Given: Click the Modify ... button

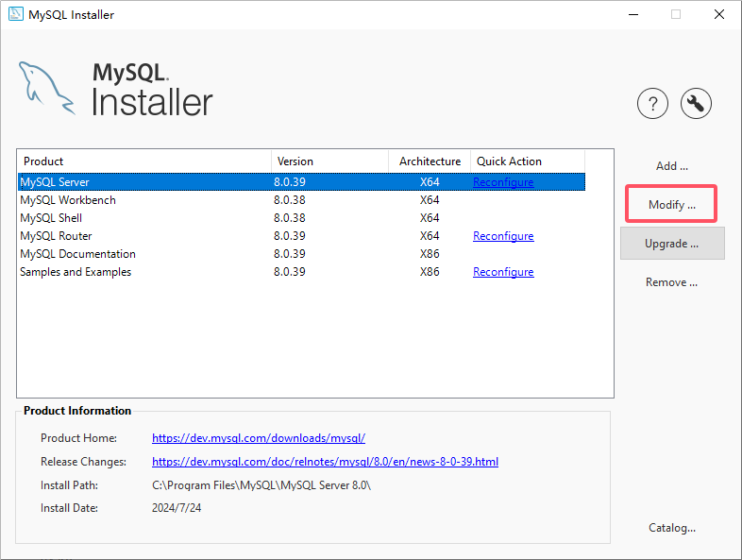Looking at the screenshot, I should pyautogui.click(x=672, y=205).
